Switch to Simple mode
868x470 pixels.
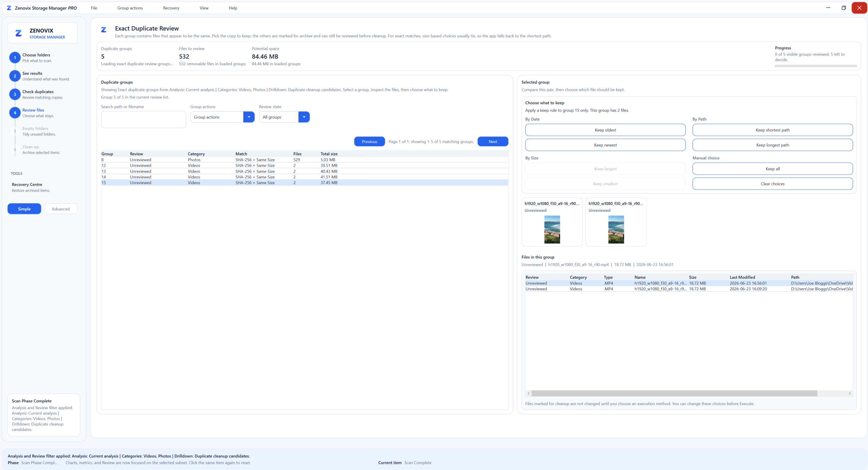pos(24,209)
